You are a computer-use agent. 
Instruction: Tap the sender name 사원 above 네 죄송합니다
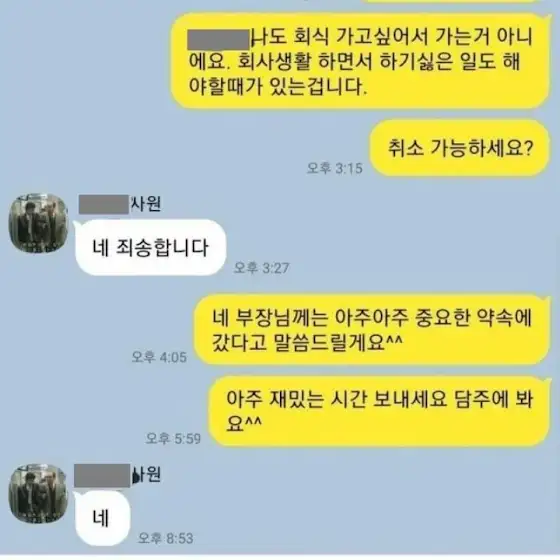tap(146, 204)
